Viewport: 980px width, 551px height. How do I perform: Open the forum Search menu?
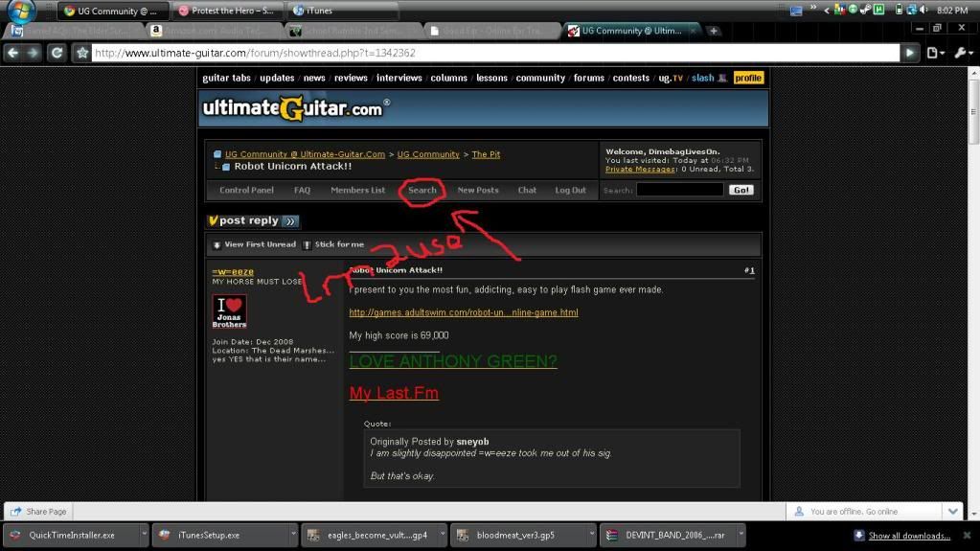[422, 190]
